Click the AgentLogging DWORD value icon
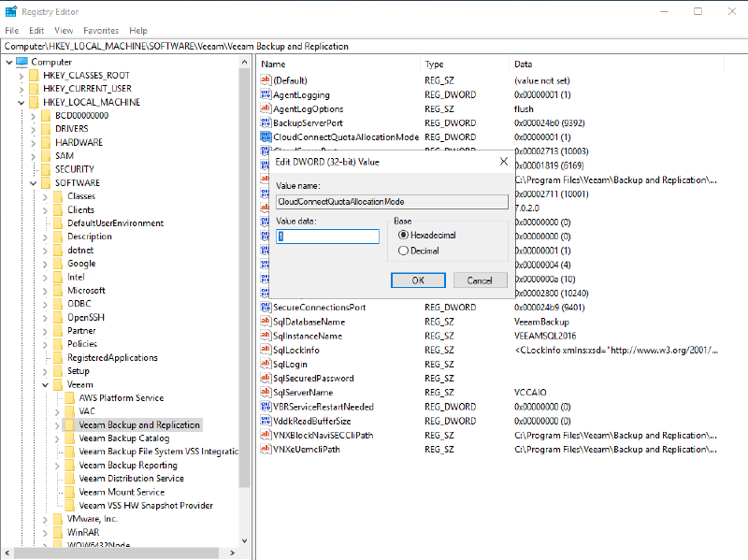The image size is (748, 560). 266,94
